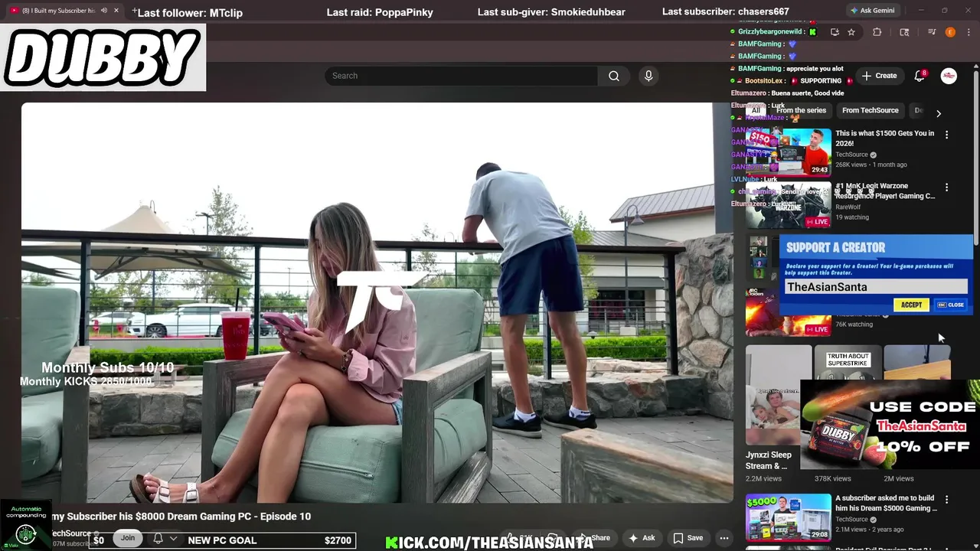980x551 pixels.
Task: Click the Ask button below video
Action: pyautogui.click(x=642, y=538)
